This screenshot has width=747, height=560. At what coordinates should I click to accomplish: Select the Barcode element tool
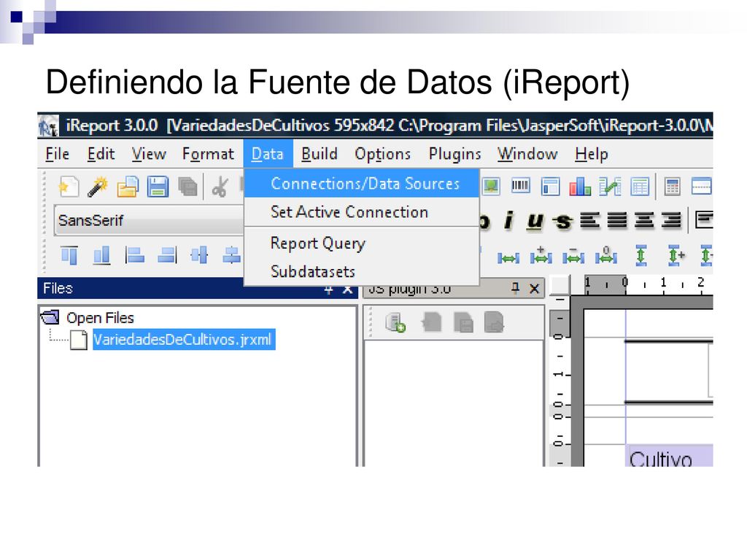pyautogui.click(x=520, y=186)
